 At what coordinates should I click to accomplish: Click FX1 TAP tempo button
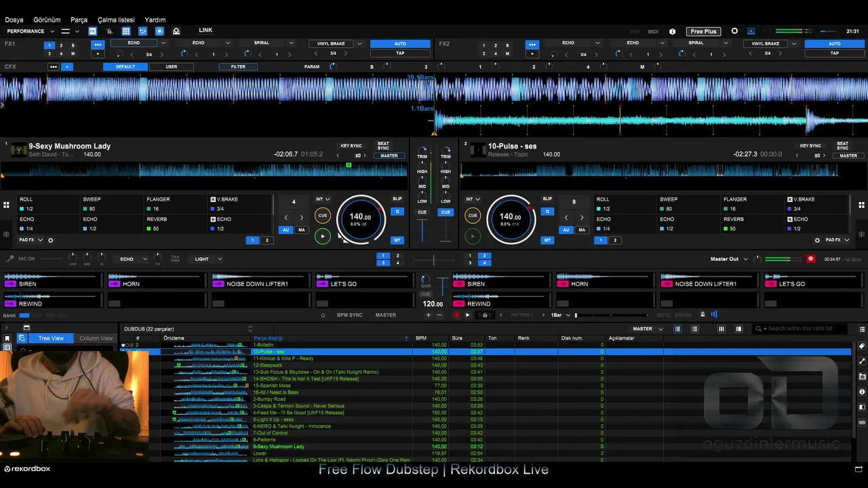click(x=400, y=54)
